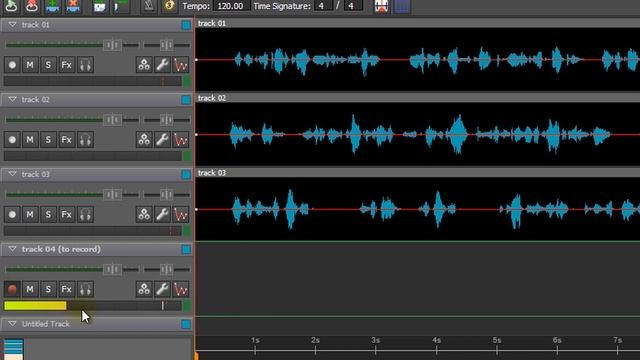The height and width of the screenshot is (360, 640).
Task: Collapse track 03 using its triangle
Action: click(12, 174)
